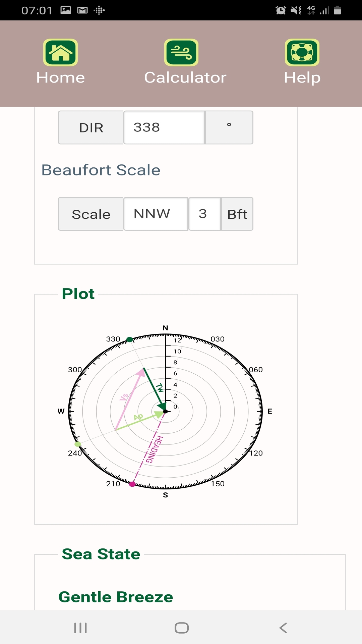
Task: Click the light green Ap arrow
Action: (x=139, y=418)
